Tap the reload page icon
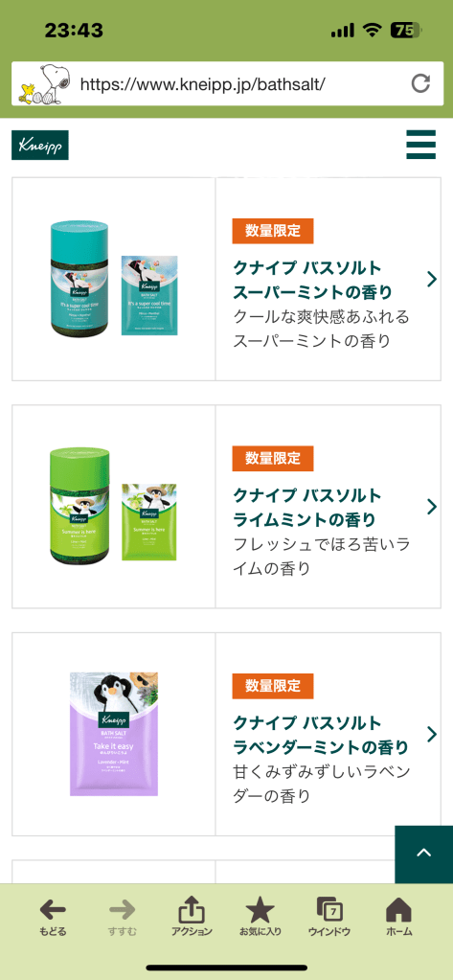This screenshot has width=453, height=980. pyautogui.click(x=420, y=83)
